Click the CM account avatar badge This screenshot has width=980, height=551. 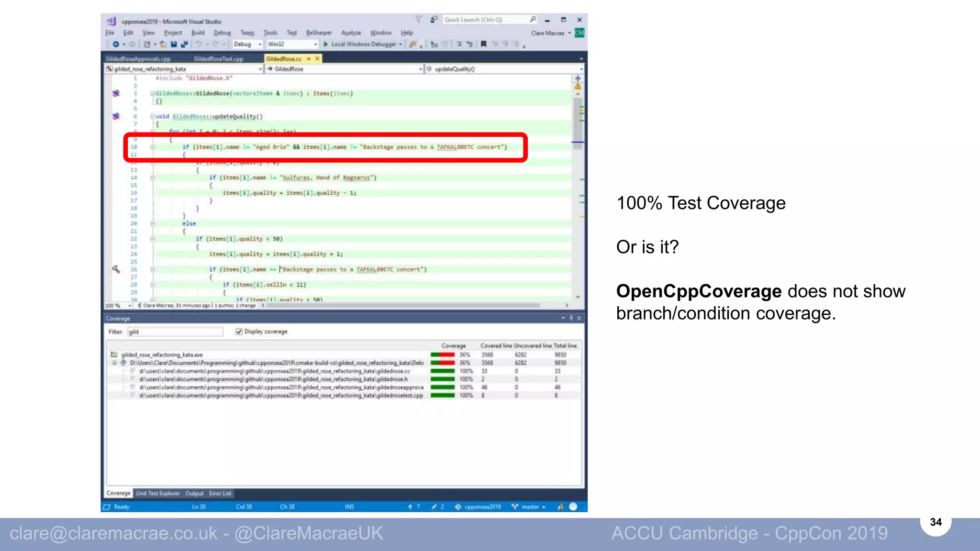579,33
